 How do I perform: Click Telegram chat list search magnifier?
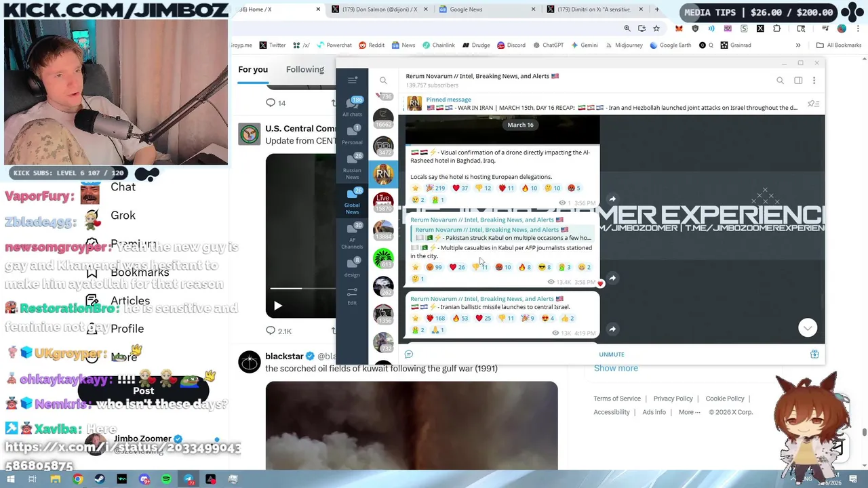(x=383, y=81)
